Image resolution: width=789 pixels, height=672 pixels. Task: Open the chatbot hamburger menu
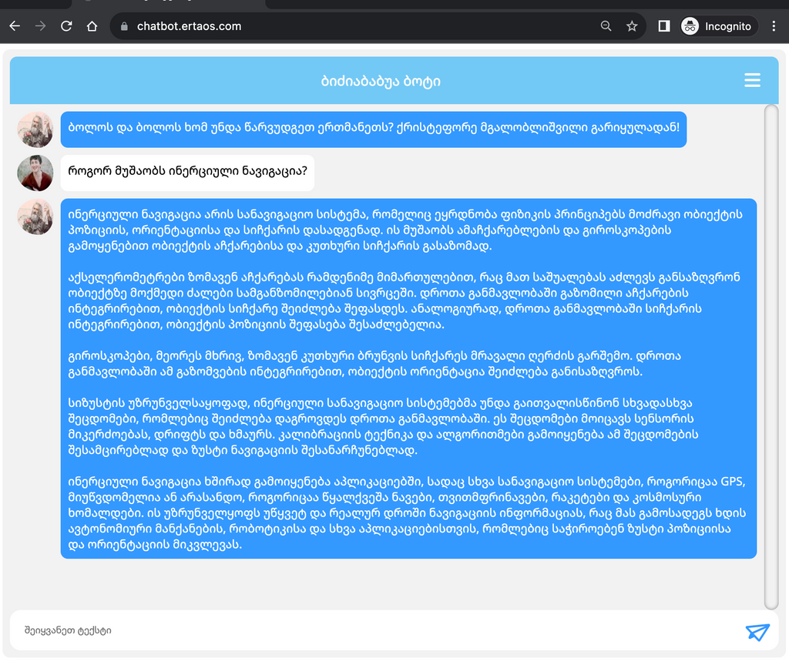[752, 80]
